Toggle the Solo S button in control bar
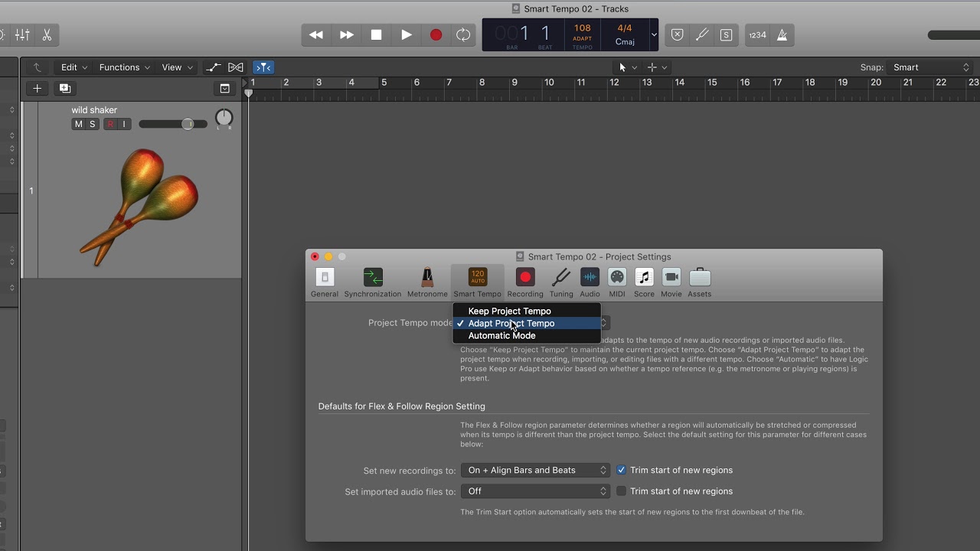Viewport: 980px width, 551px height. coord(726,35)
